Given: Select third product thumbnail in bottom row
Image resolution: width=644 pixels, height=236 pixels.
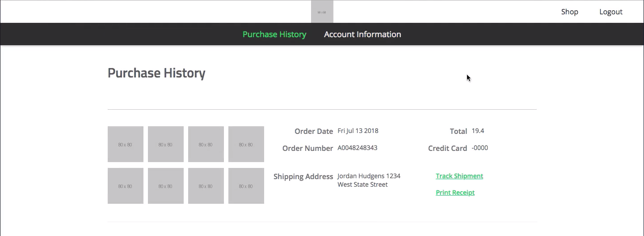Looking at the screenshot, I should tap(206, 186).
